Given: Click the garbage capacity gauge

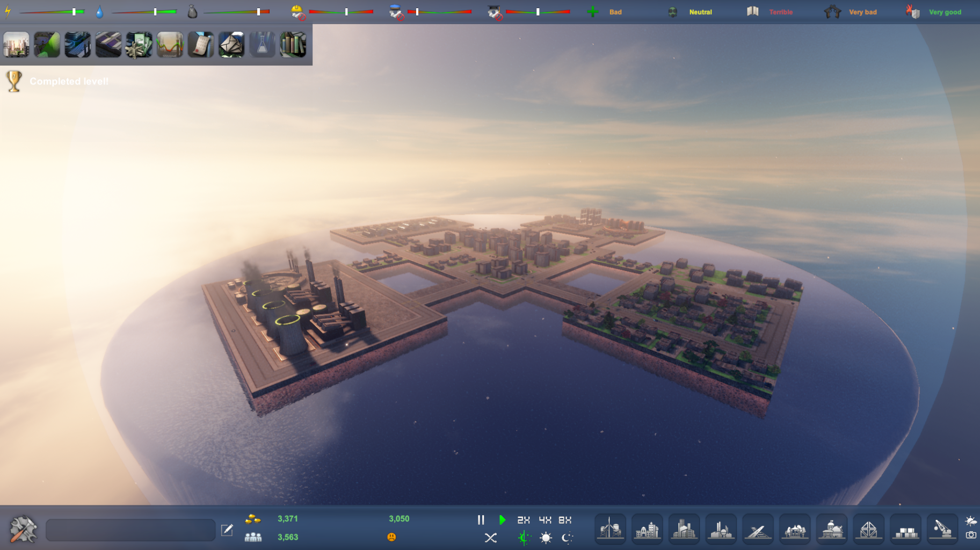Looking at the screenshot, I should coord(237,12).
